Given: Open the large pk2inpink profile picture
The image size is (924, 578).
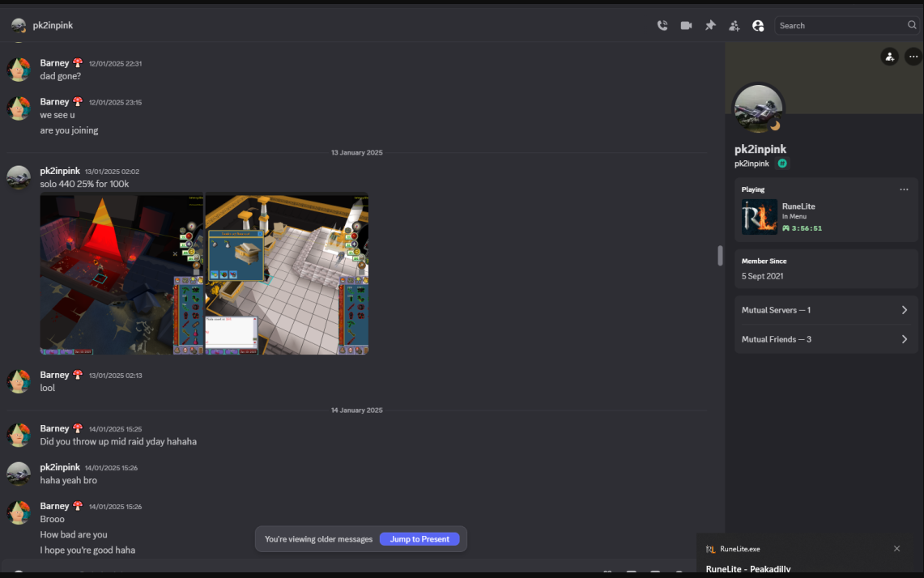Looking at the screenshot, I should (x=758, y=108).
